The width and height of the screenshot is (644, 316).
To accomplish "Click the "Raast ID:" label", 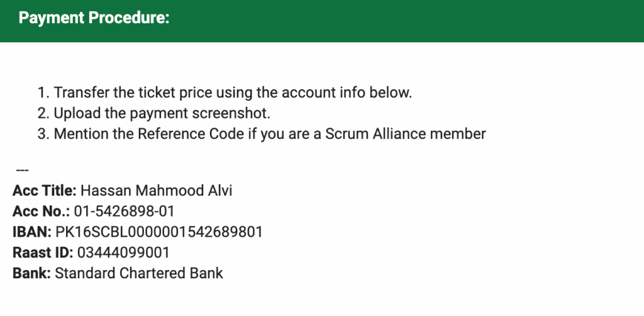I will [43, 253].
